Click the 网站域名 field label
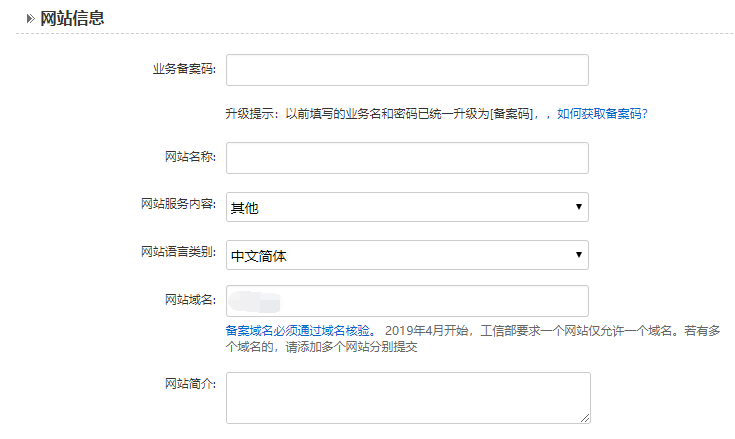The image size is (735, 439). (189, 299)
